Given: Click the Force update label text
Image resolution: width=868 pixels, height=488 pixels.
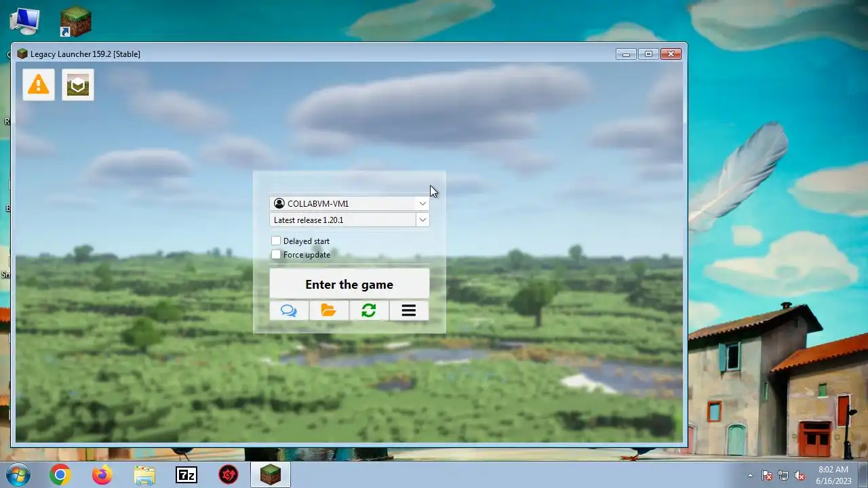Looking at the screenshot, I should tap(307, 255).
